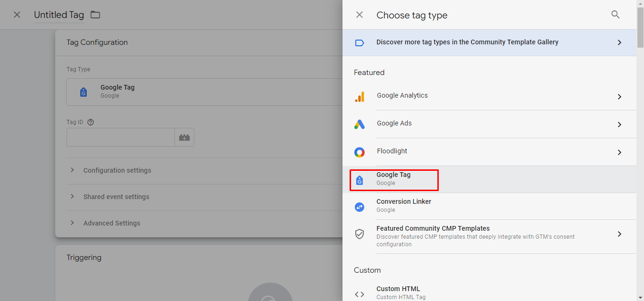This screenshot has width=644, height=301.
Task: Choose Google Tag in the Featured list
Action: [489, 179]
